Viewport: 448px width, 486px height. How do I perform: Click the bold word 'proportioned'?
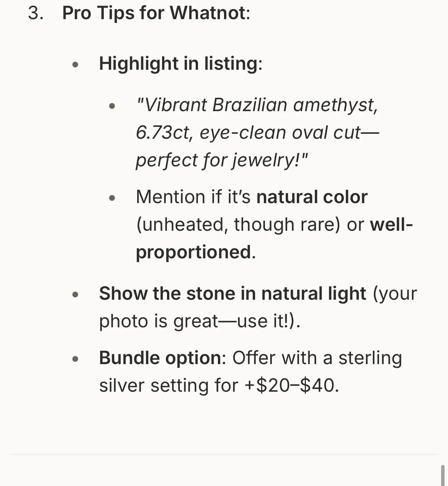193,252
